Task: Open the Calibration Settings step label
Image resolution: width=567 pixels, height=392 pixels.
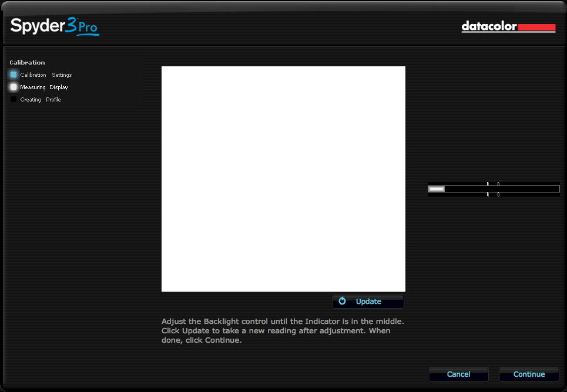Action: tap(46, 75)
